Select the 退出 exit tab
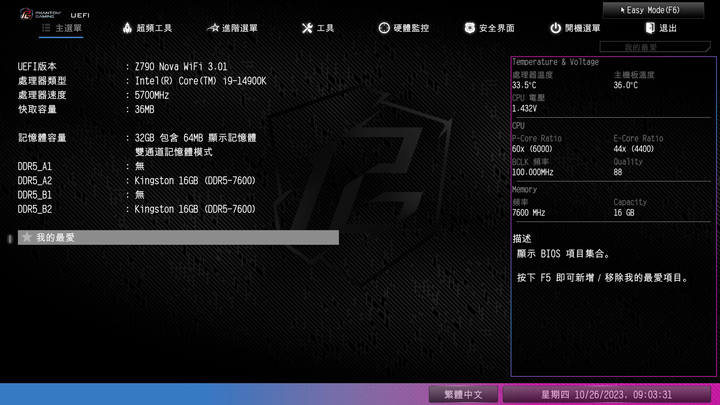Screen dimensions: 720x405 pyautogui.click(x=661, y=28)
